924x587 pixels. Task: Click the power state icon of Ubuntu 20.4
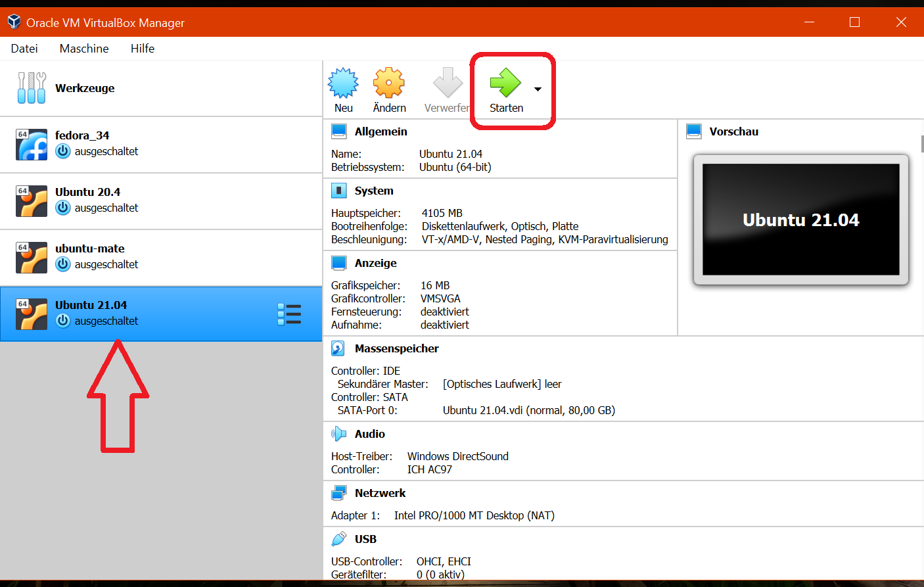pos(63,208)
